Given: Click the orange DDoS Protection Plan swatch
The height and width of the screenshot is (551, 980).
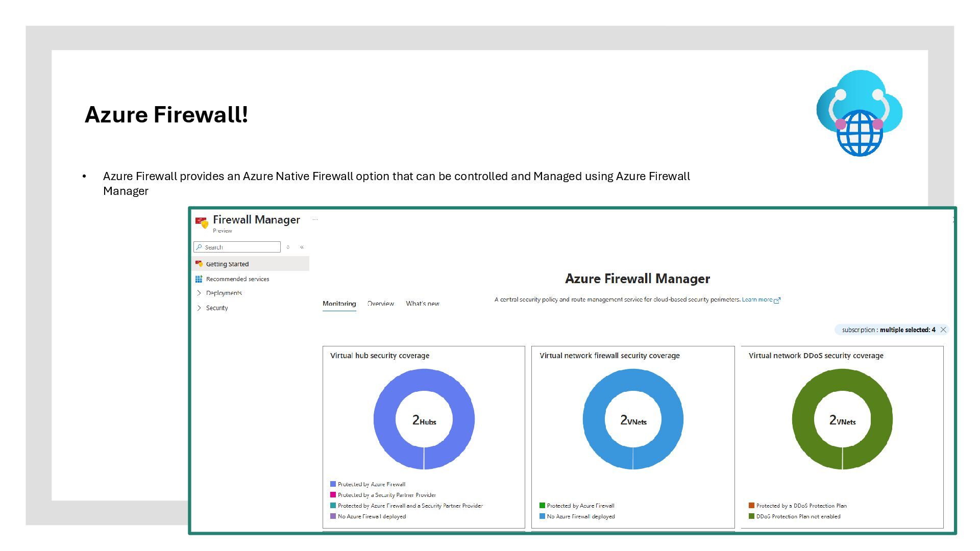Looking at the screenshot, I should [751, 506].
